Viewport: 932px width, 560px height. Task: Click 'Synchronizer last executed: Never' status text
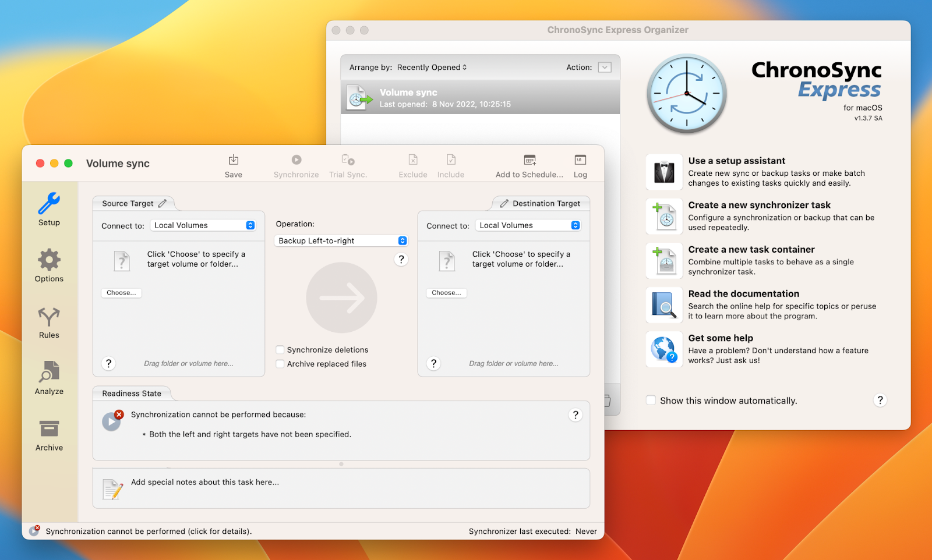533,531
